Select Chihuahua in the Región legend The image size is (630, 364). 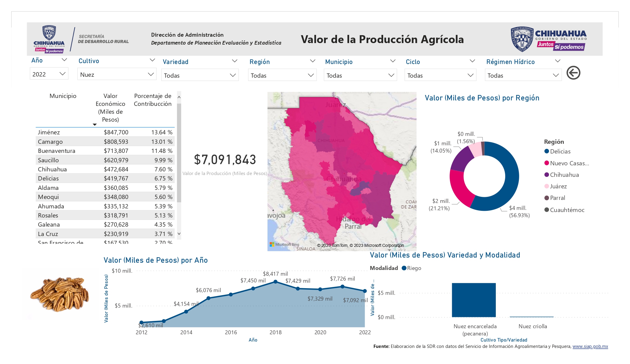tap(562, 175)
